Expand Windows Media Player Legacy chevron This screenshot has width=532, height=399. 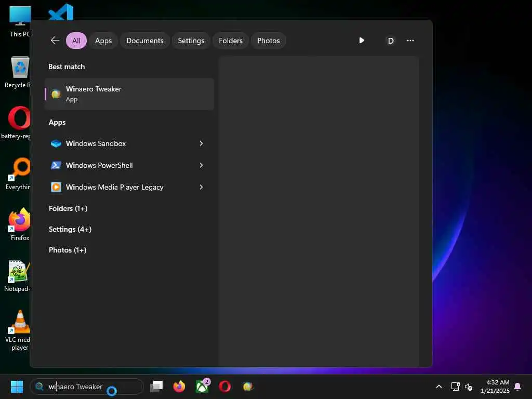201,187
